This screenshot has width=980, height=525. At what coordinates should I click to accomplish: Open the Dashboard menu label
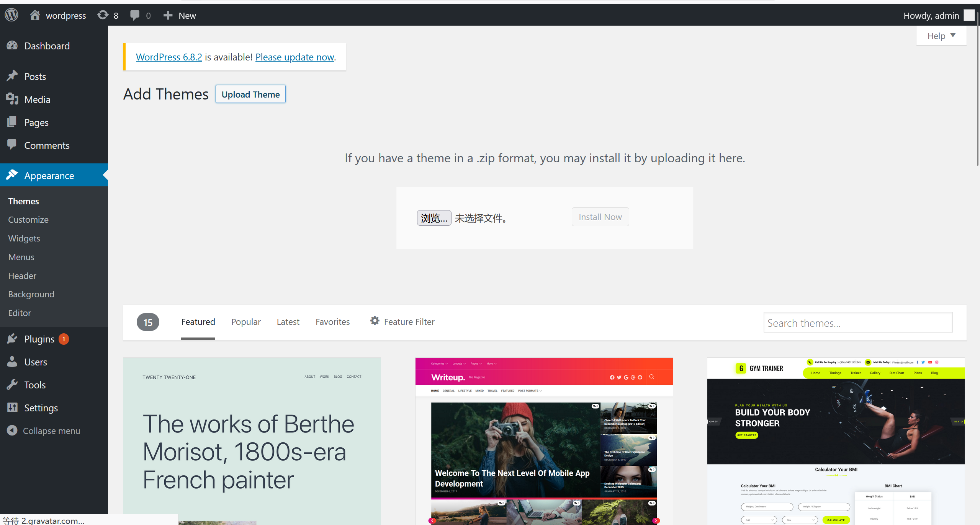pos(47,46)
